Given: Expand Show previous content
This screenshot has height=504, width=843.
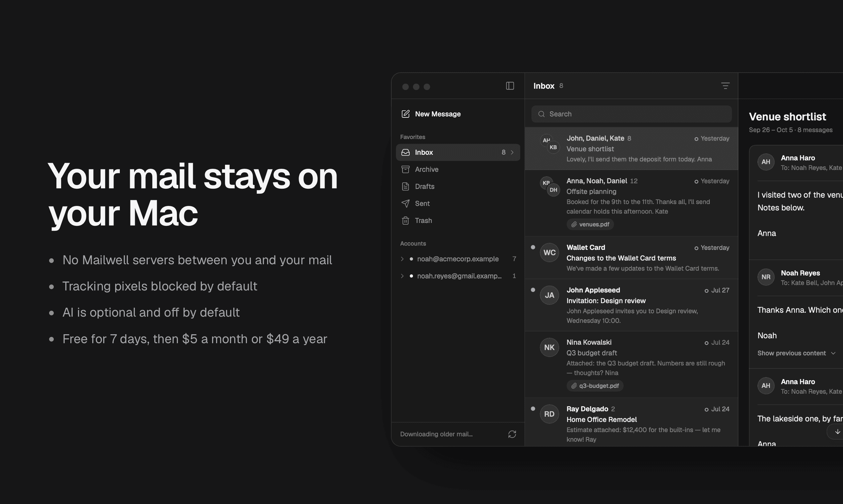Looking at the screenshot, I should (x=796, y=353).
